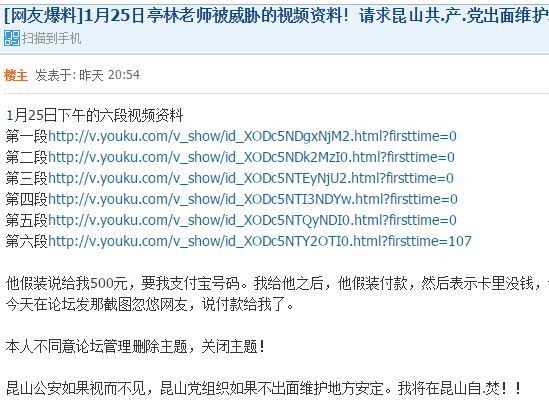Click the 发表于 label

(x=56, y=75)
